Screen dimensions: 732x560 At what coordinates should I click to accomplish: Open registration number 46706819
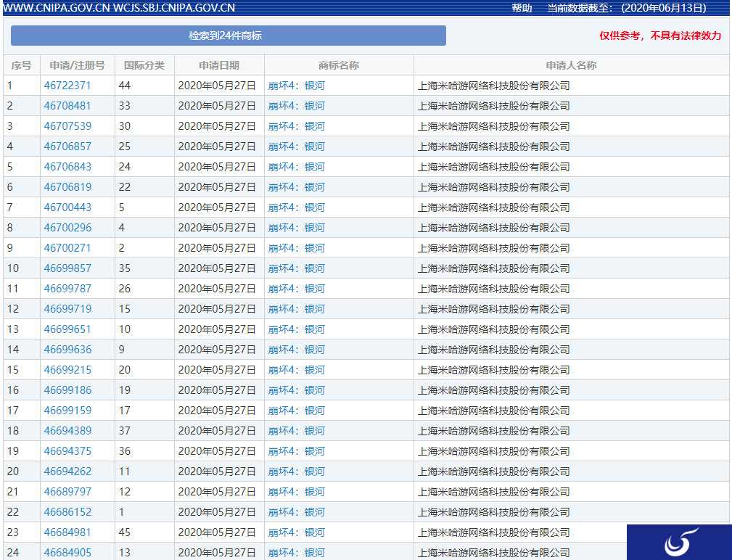pos(67,187)
